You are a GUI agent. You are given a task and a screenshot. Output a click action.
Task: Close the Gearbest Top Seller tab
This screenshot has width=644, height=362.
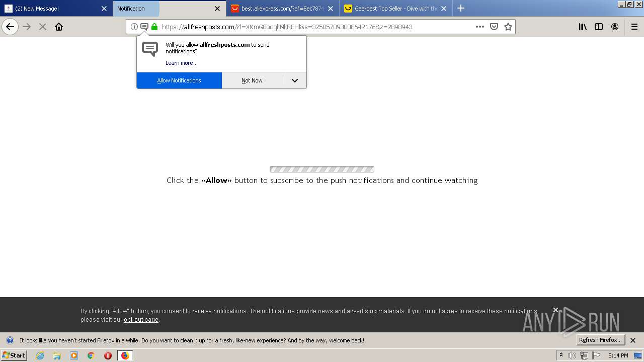(444, 9)
